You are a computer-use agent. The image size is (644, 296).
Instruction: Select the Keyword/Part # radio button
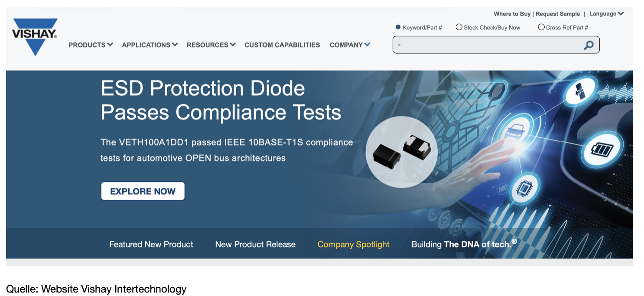click(398, 27)
